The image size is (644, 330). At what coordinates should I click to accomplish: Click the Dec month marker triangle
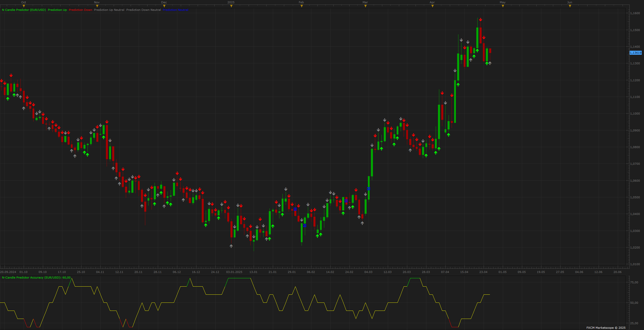(164, 6)
